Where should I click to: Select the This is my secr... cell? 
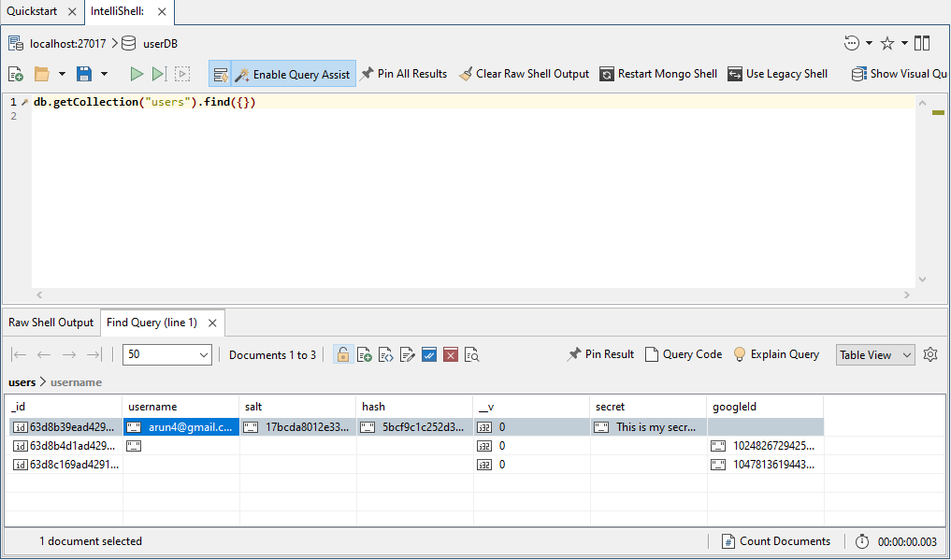pyautogui.click(x=648, y=427)
